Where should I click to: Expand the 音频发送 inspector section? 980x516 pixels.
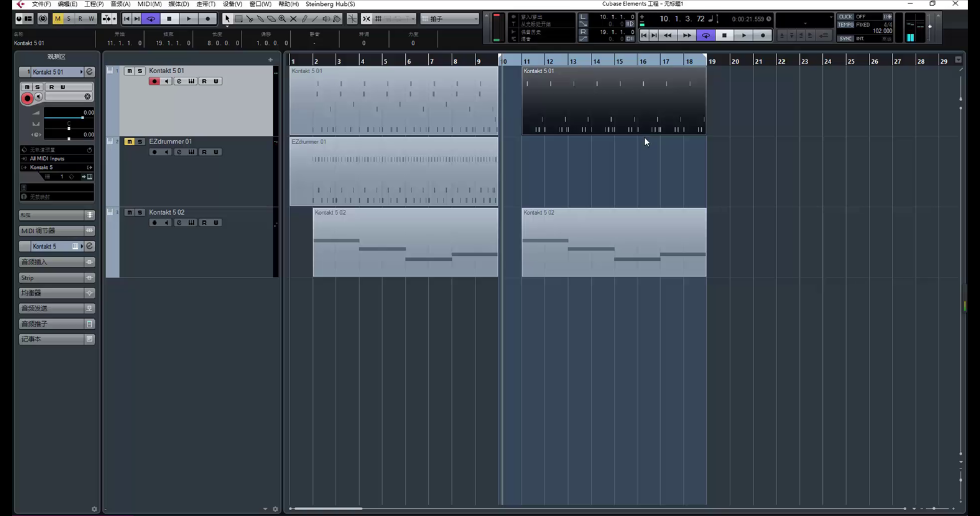(x=57, y=308)
